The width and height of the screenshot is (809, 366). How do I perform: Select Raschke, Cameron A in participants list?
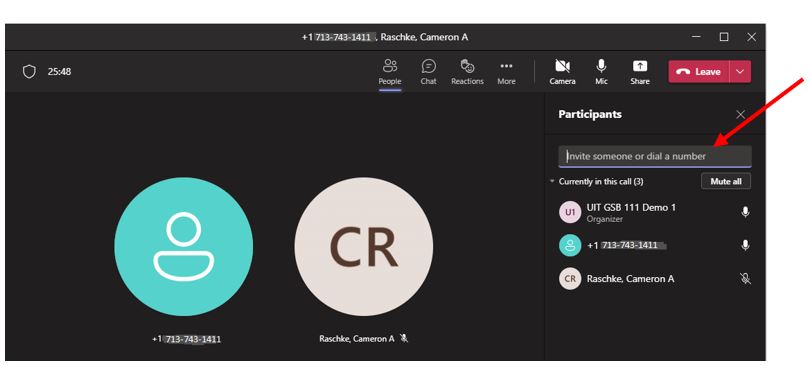(655, 279)
